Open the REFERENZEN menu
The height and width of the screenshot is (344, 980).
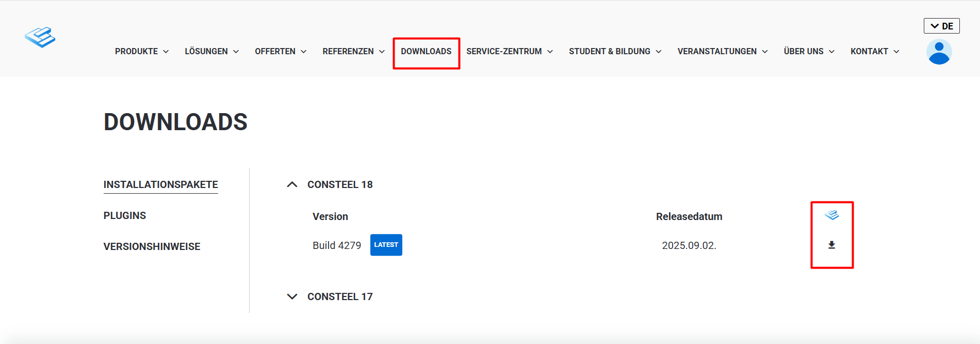[348, 52]
